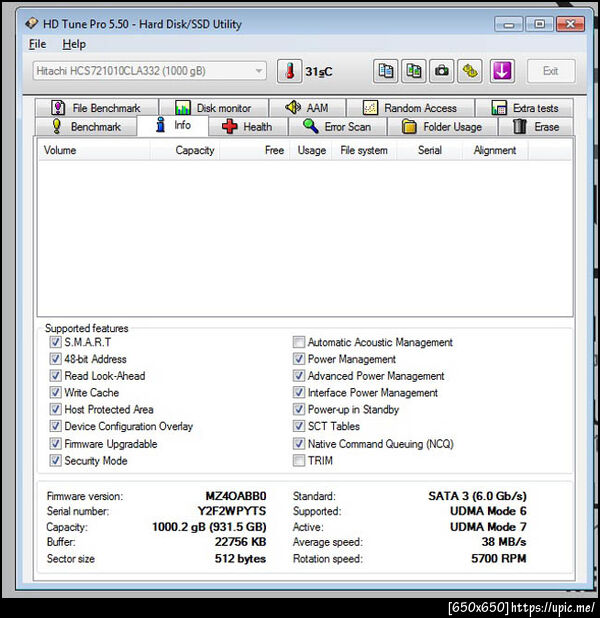Click the camera save screenshot icon

coord(442,71)
